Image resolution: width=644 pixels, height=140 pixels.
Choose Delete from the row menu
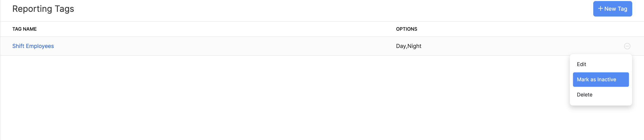585,95
